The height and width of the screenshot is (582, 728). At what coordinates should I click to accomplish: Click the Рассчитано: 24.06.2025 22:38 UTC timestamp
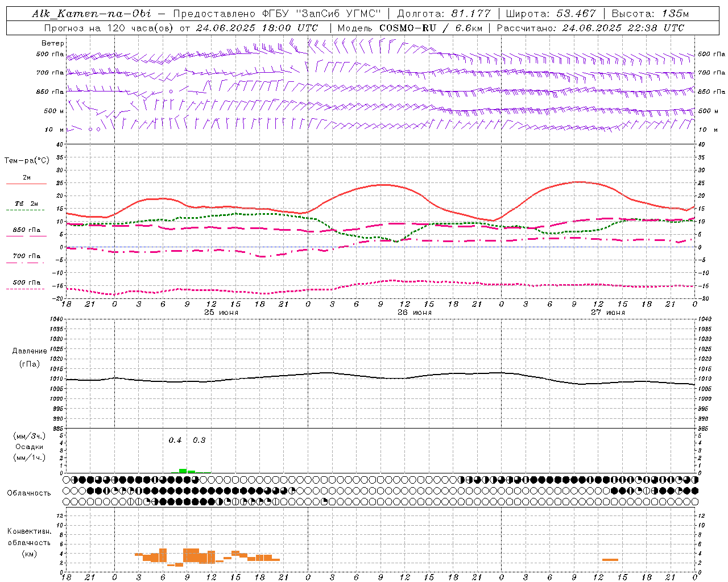click(590, 28)
